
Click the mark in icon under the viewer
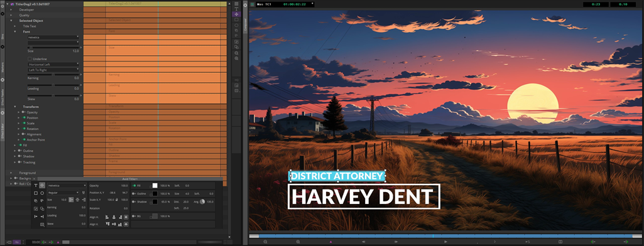pyautogui.click(x=592, y=242)
